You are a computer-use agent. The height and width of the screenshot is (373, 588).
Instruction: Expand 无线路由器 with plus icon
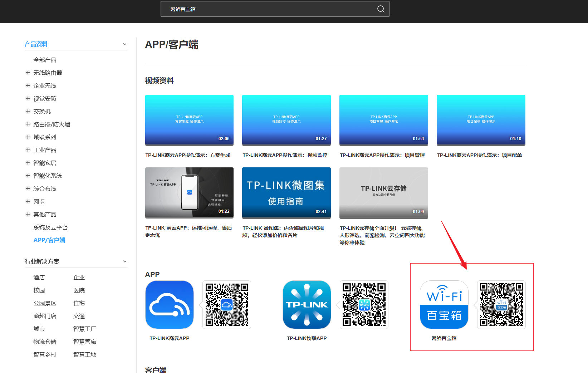click(x=28, y=73)
